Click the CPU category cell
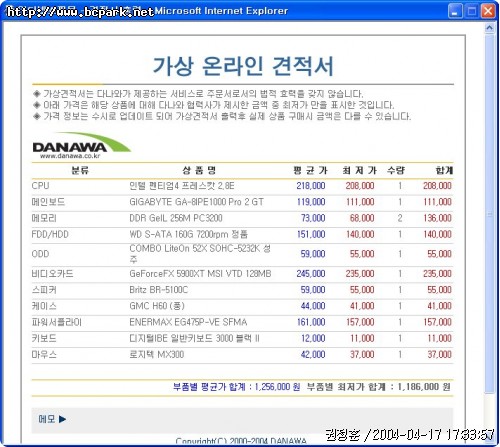 40,186
